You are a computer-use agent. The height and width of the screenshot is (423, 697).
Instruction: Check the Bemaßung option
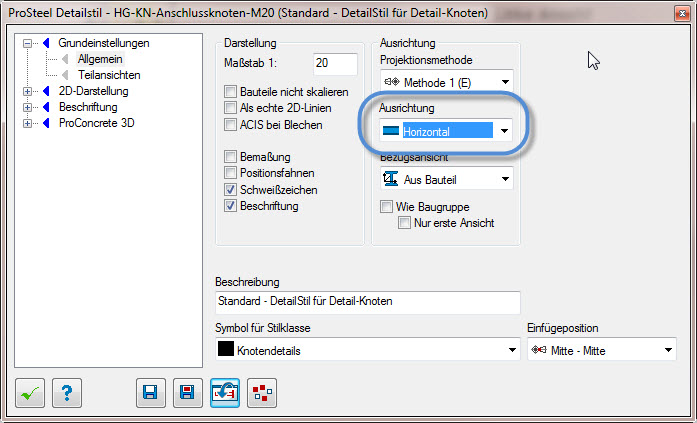(x=230, y=156)
